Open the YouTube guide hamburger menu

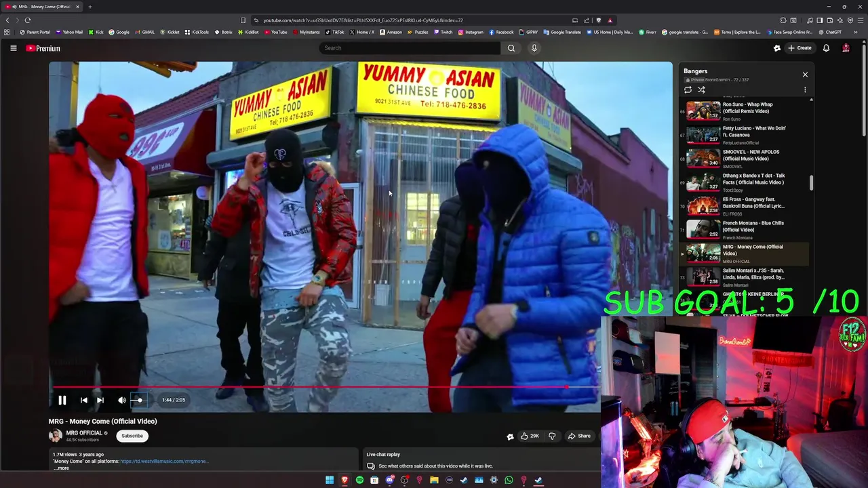[x=13, y=48]
